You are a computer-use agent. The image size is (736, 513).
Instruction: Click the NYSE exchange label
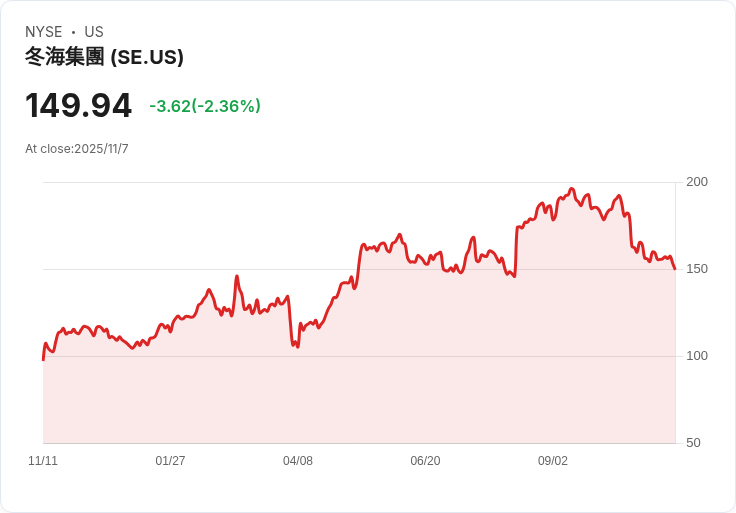[x=44, y=32]
